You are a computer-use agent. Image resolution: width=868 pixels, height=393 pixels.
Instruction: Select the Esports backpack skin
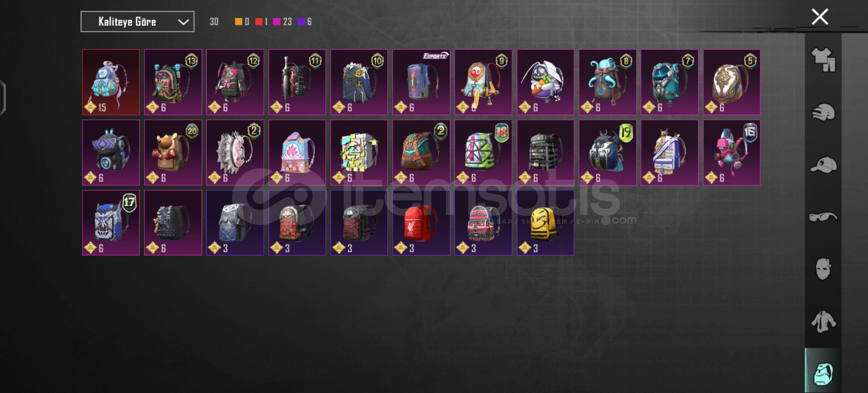tap(421, 82)
